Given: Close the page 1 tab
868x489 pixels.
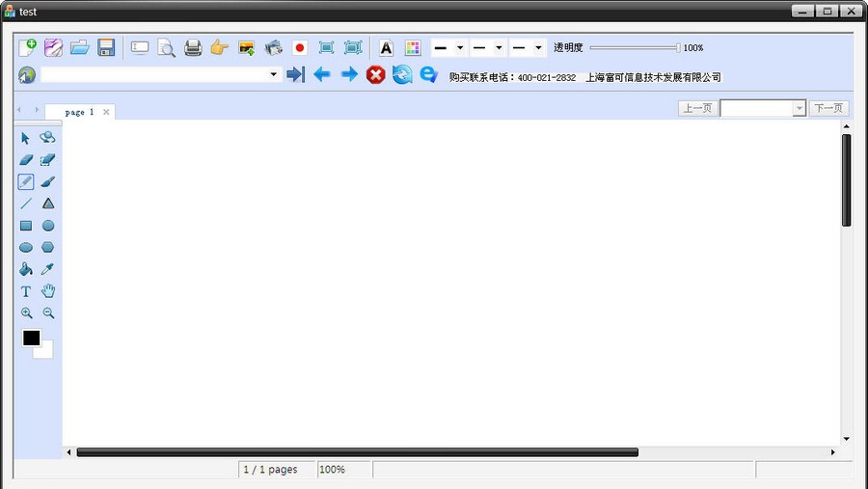Looking at the screenshot, I should (106, 112).
